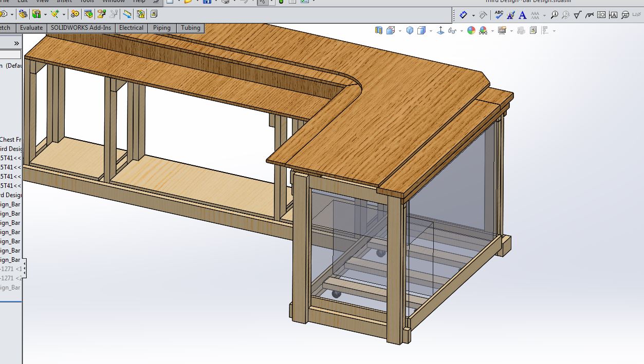Click the filter input field in feature tree

point(10,54)
